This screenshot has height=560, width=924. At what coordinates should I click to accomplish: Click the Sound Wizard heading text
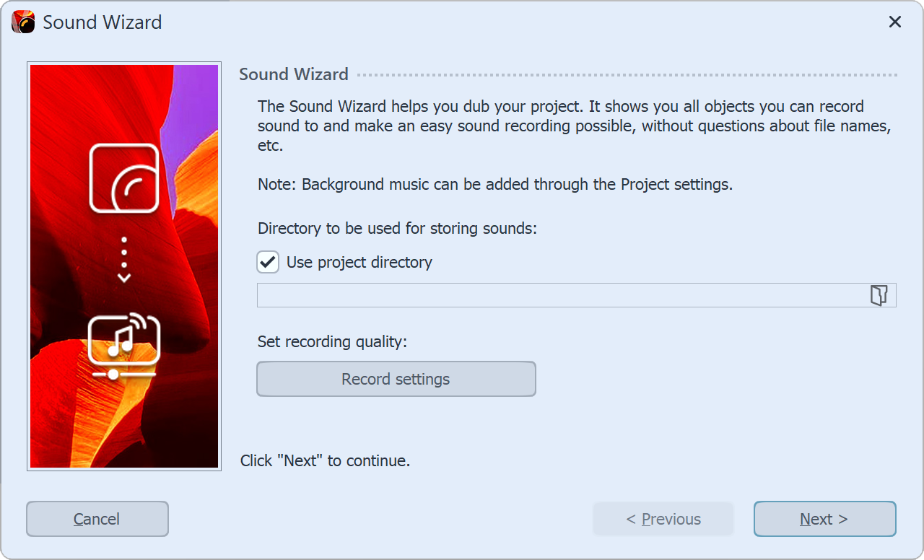click(293, 74)
